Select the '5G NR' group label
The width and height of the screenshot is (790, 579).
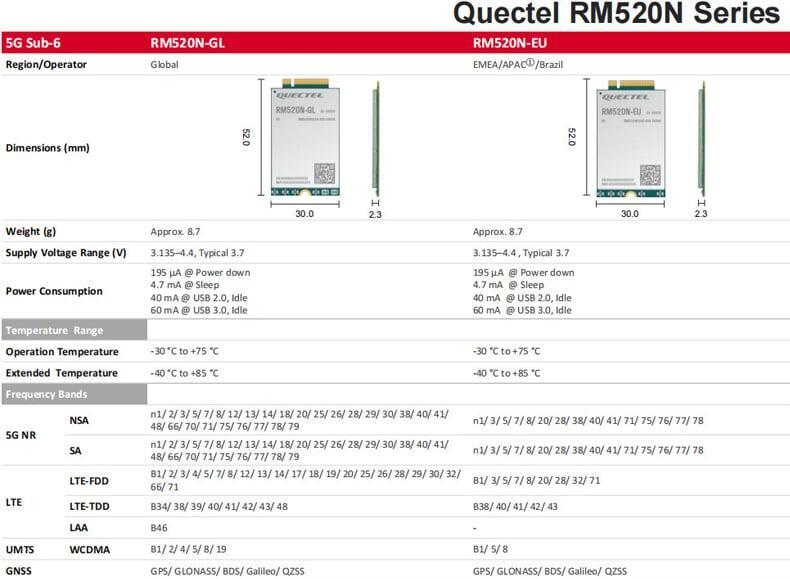(21, 435)
